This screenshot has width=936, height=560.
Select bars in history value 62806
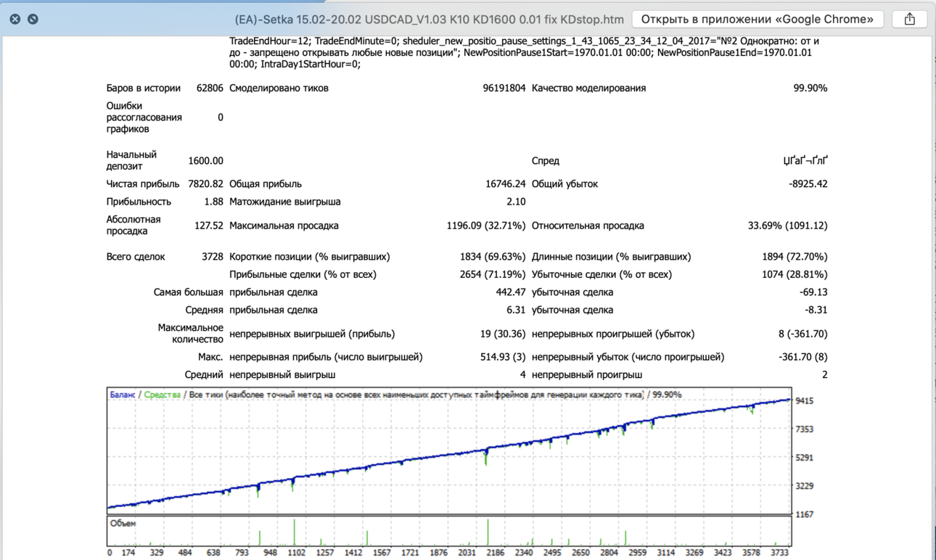(x=210, y=88)
